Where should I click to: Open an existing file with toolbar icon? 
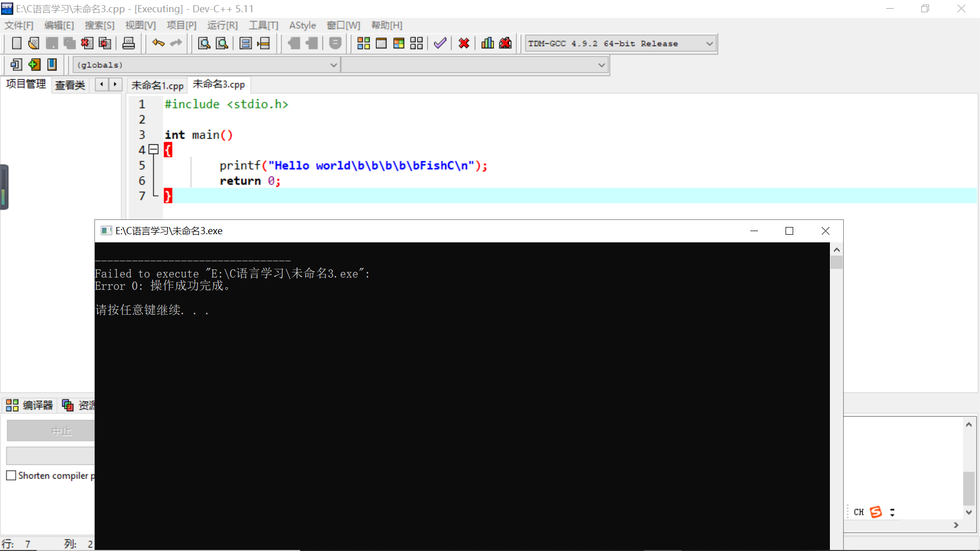click(34, 43)
